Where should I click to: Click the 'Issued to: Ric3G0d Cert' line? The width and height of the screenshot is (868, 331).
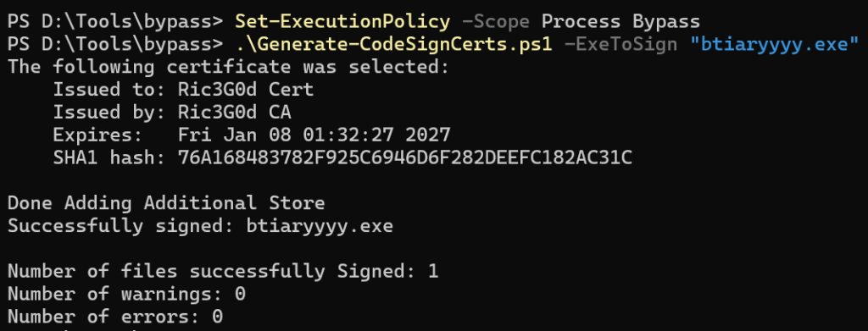pyautogui.click(x=183, y=90)
